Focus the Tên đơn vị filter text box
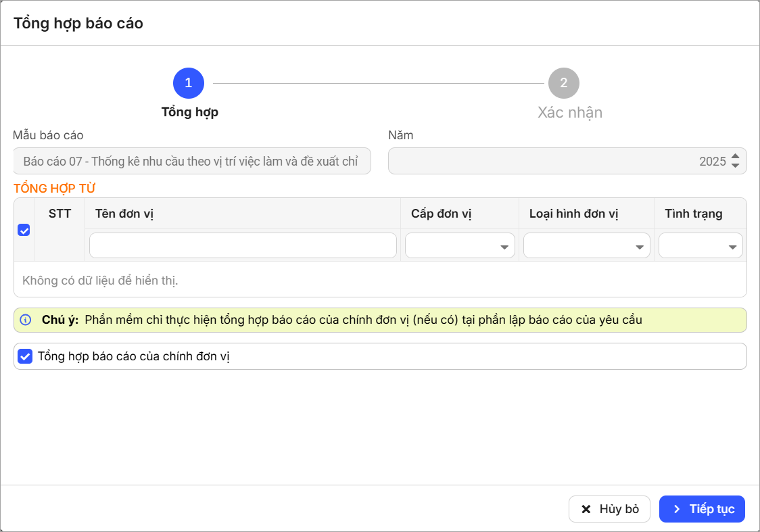Screen dimensions: 760x532 coord(243,246)
